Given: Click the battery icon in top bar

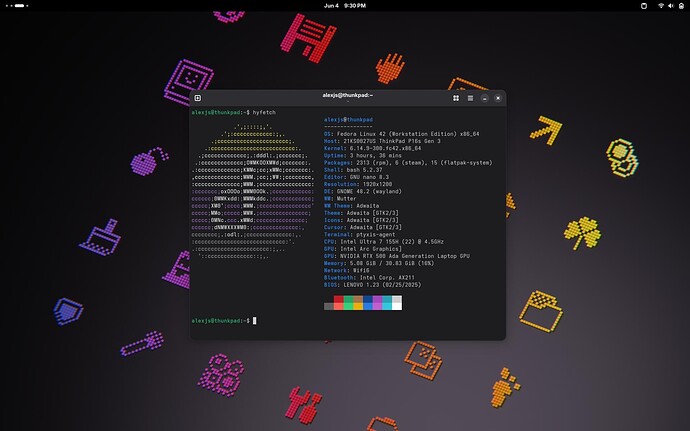Looking at the screenshot, I should (681, 6).
